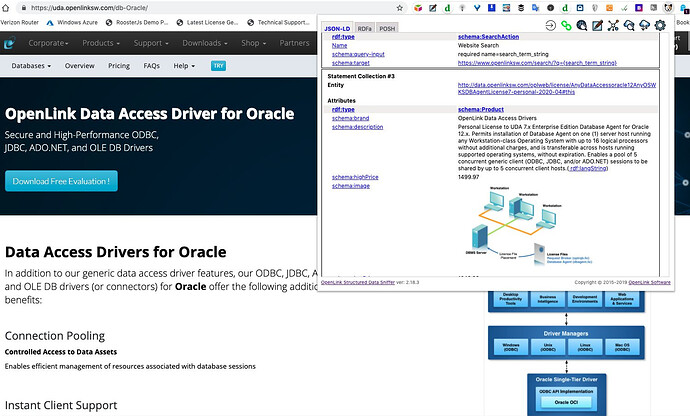Click the green checkmark extension icon

[624, 8]
